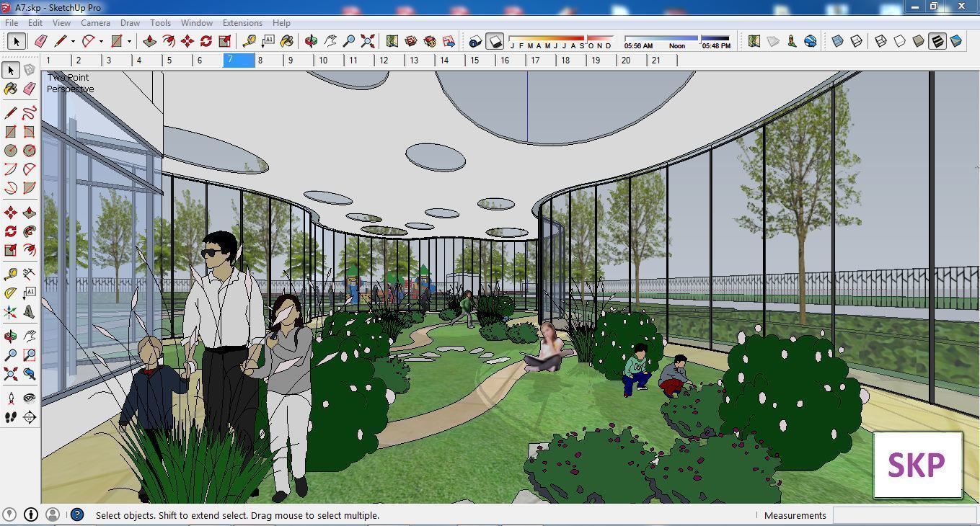Screen dimensions: 980x526
Task: Click Zoom Extents in top toolbar
Action: (368, 41)
